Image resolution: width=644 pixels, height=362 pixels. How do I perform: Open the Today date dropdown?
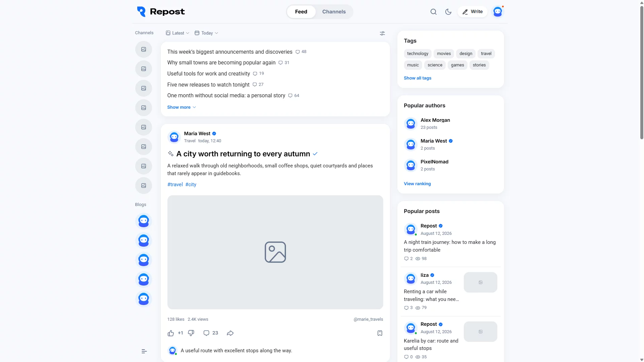click(x=206, y=33)
